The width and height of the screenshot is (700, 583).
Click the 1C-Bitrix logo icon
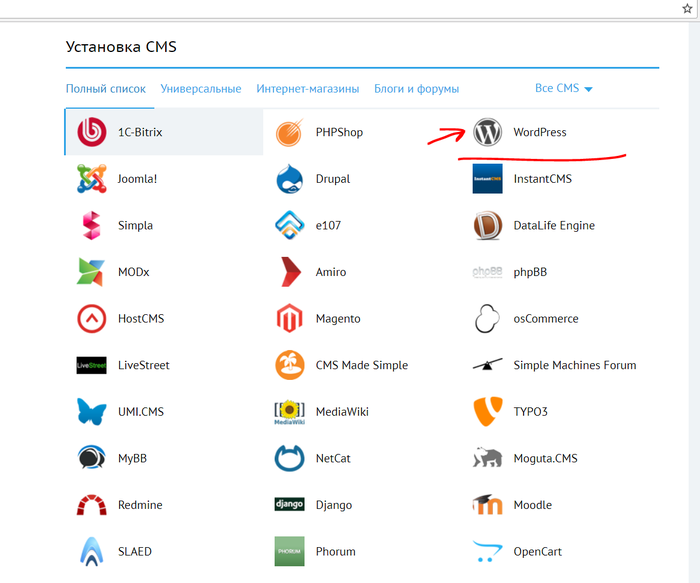tap(92, 132)
